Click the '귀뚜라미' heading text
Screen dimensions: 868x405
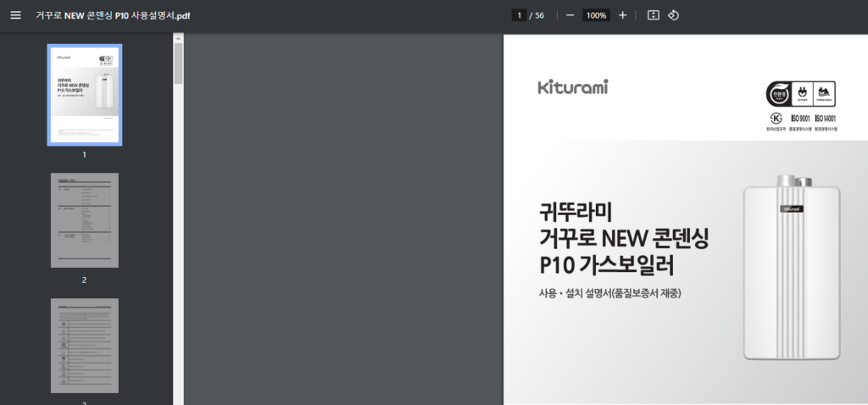[x=575, y=211]
